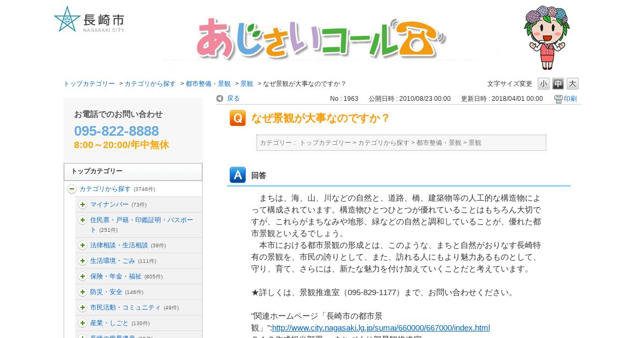The width and height of the screenshot is (644, 338).
Task: Open the city.nagasaki.lg.jp sumai URL link
Action: (381, 328)
